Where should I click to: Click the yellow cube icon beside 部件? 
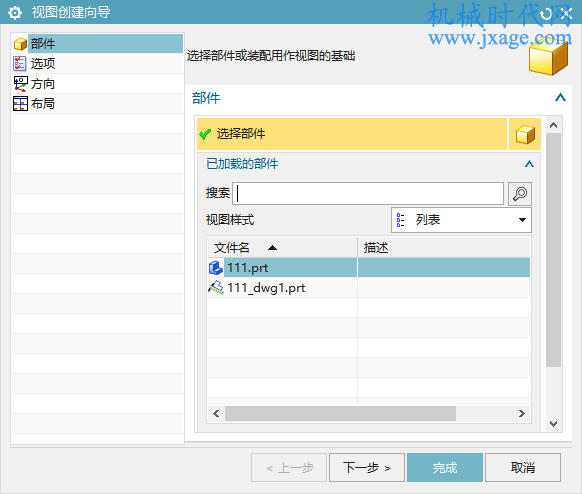(x=20, y=44)
